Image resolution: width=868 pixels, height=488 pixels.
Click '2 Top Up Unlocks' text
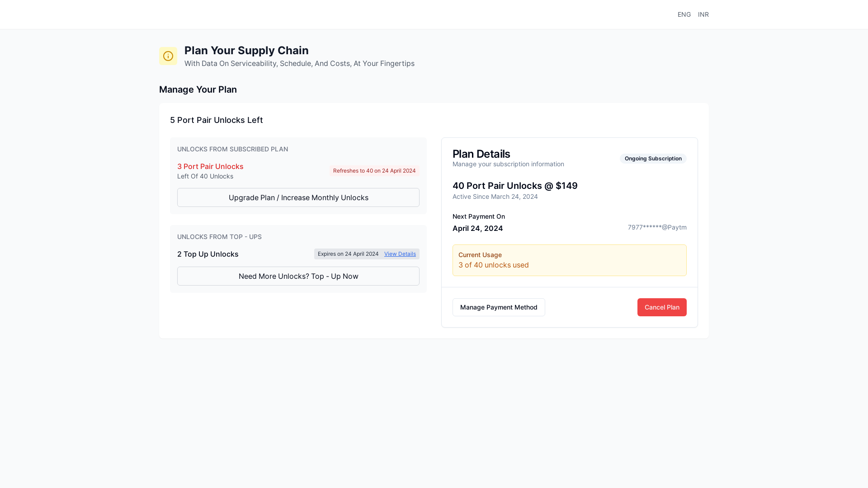tap(208, 254)
